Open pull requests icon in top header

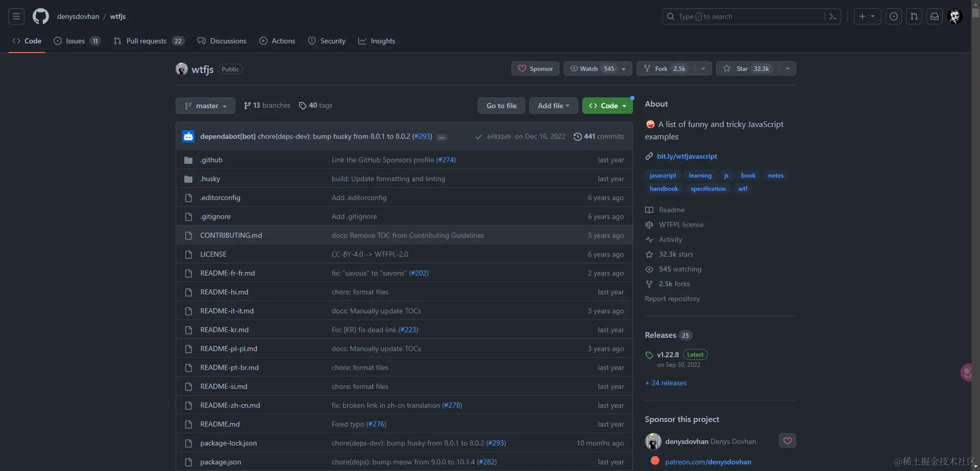[x=914, y=16]
